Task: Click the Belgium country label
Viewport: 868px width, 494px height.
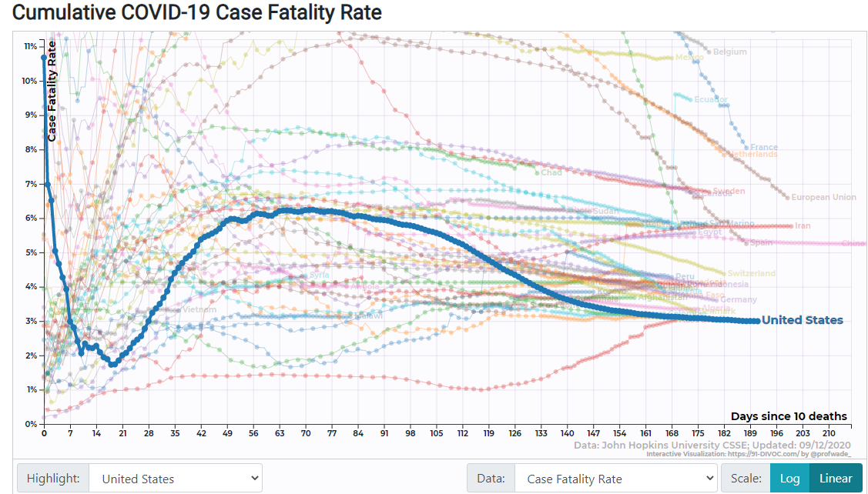Action: pos(729,52)
